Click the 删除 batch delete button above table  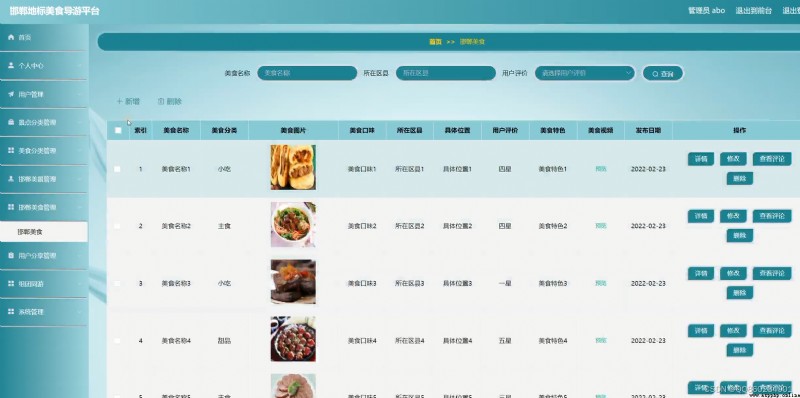click(x=170, y=102)
